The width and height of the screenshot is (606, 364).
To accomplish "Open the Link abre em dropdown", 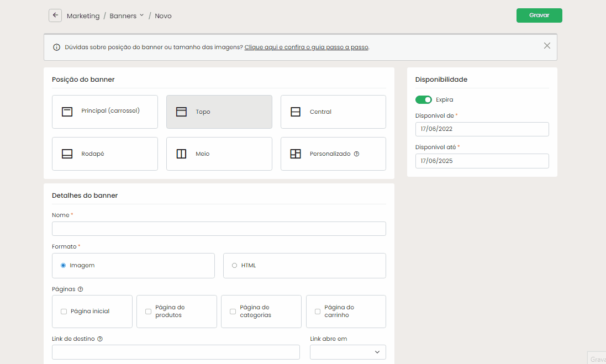I will (348, 352).
